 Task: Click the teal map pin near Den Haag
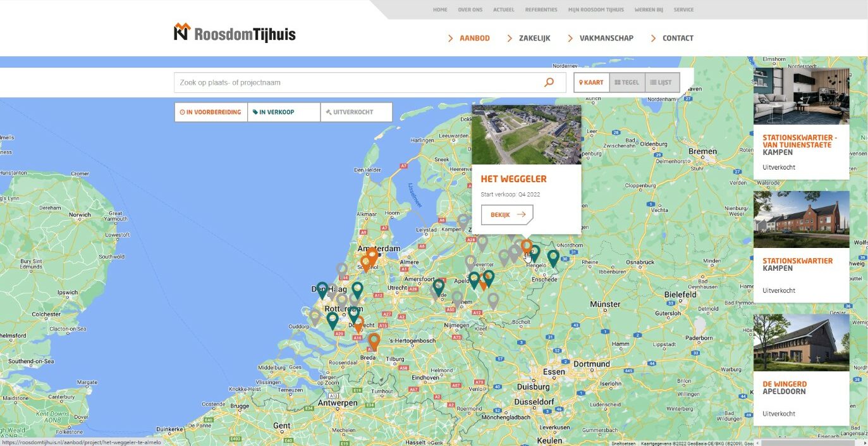[x=322, y=287]
